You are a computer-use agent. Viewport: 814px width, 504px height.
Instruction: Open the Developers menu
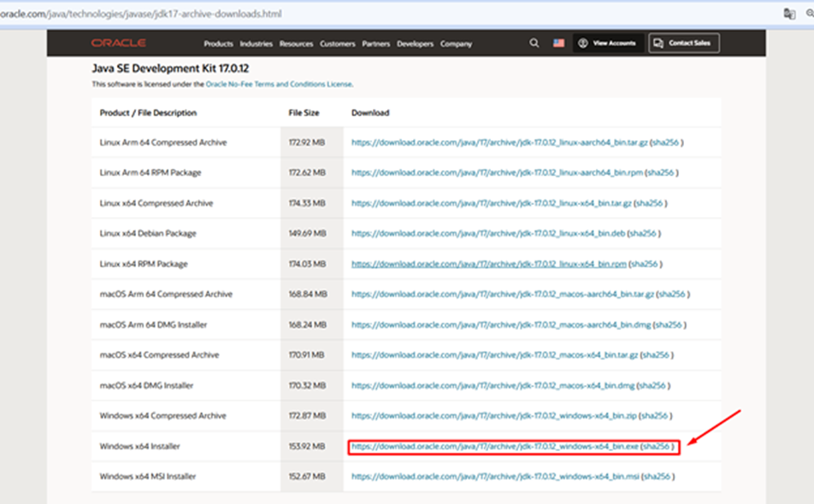click(x=415, y=44)
